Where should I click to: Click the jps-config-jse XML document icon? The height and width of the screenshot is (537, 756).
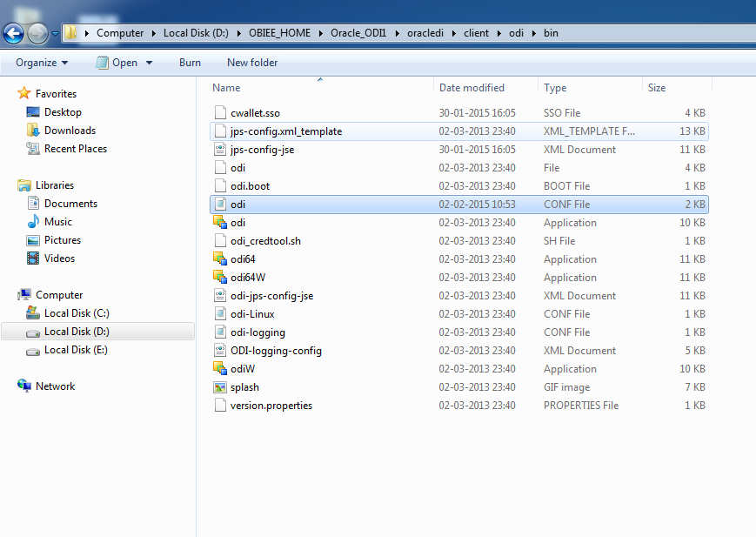(x=220, y=149)
